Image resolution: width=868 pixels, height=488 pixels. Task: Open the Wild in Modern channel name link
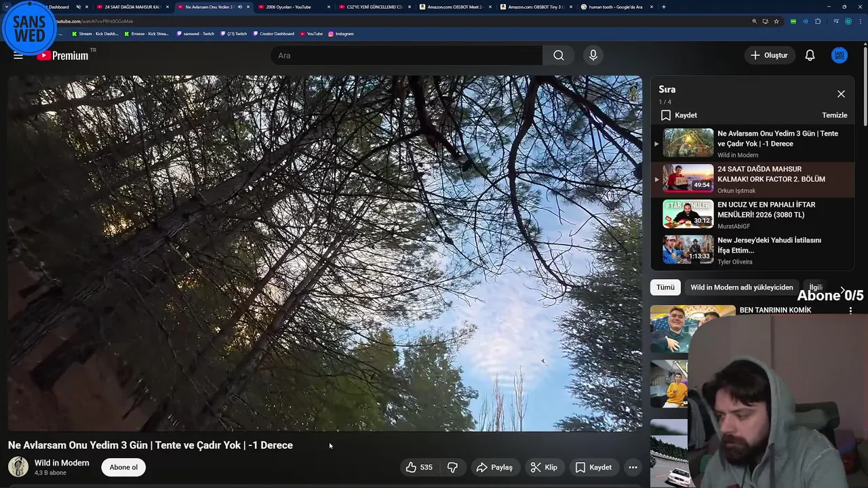click(62, 463)
